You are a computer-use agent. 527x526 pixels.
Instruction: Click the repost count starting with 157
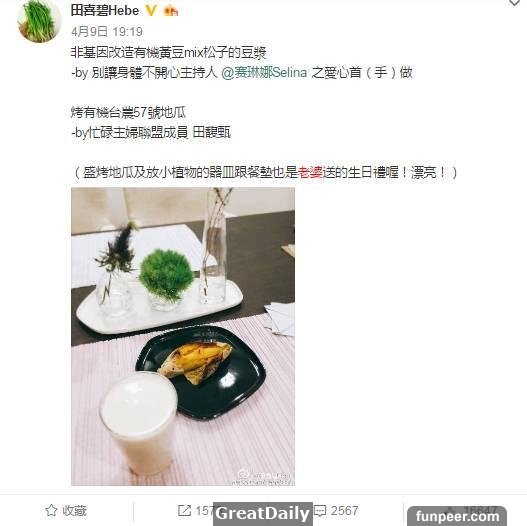pyautogui.click(x=204, y=511)
